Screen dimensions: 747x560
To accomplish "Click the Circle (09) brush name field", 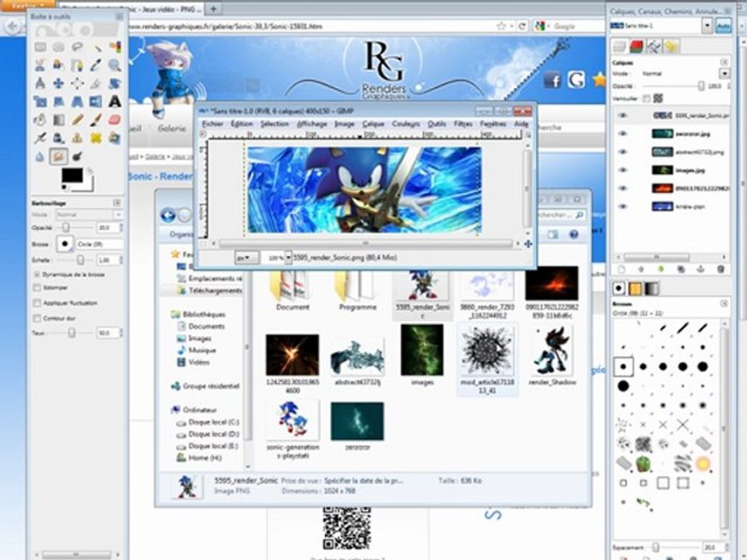I will (100, 243).
